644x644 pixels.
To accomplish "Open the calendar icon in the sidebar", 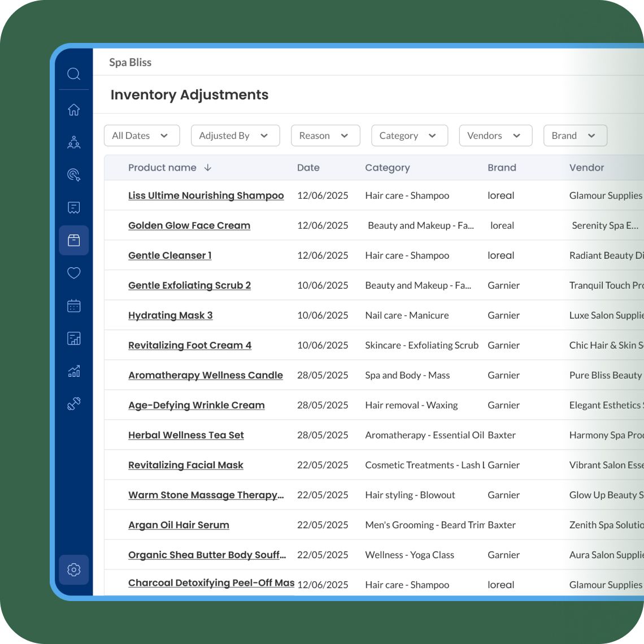I will [x=73, y=306].
